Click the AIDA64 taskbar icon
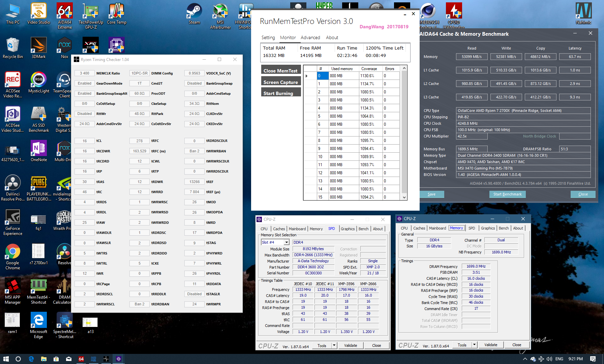 tap(81, 359)
